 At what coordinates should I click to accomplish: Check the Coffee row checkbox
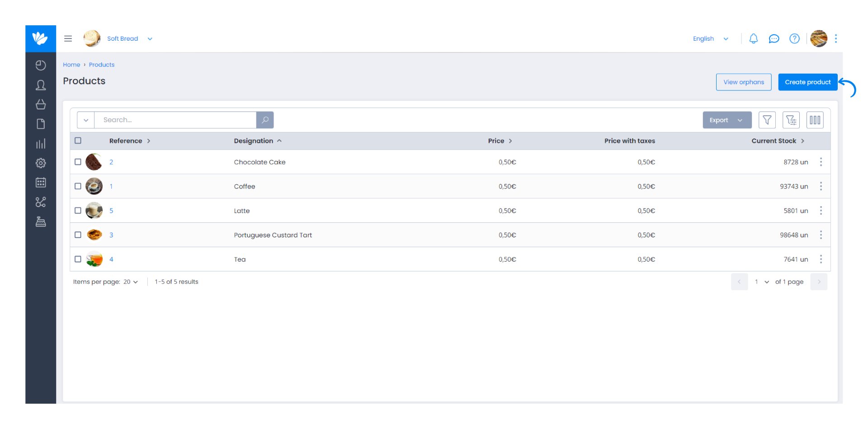(78, 186)
